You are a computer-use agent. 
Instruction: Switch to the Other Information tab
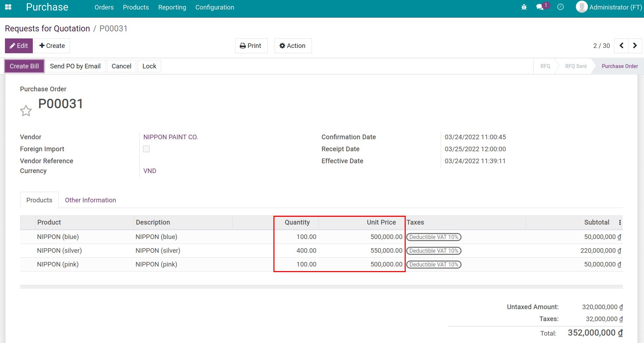click(x=90, y=200)
